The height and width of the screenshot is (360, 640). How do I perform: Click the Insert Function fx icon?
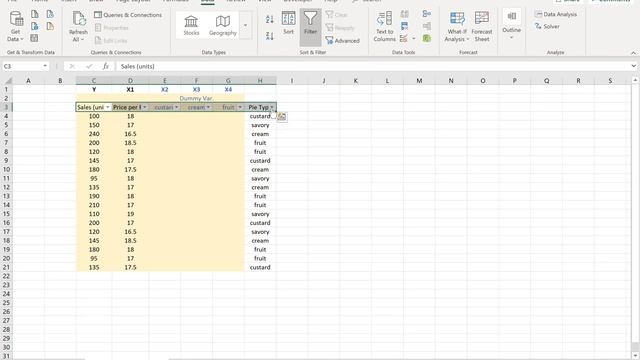(105, 66)
